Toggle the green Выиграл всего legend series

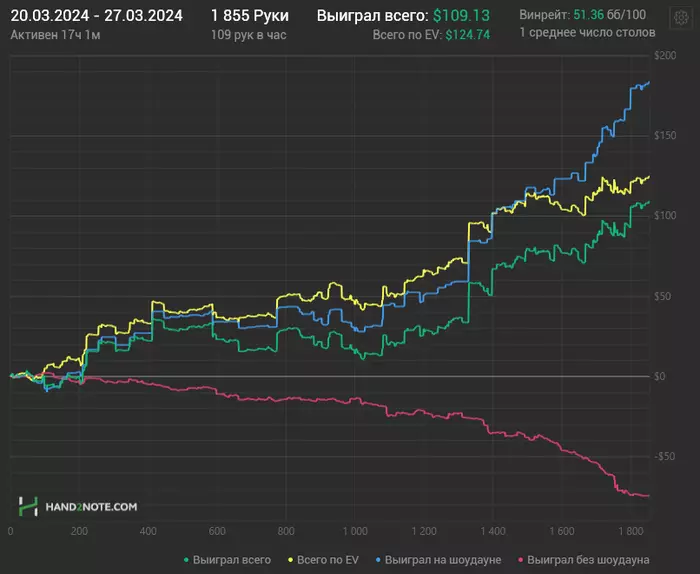[x=227, y=560]
